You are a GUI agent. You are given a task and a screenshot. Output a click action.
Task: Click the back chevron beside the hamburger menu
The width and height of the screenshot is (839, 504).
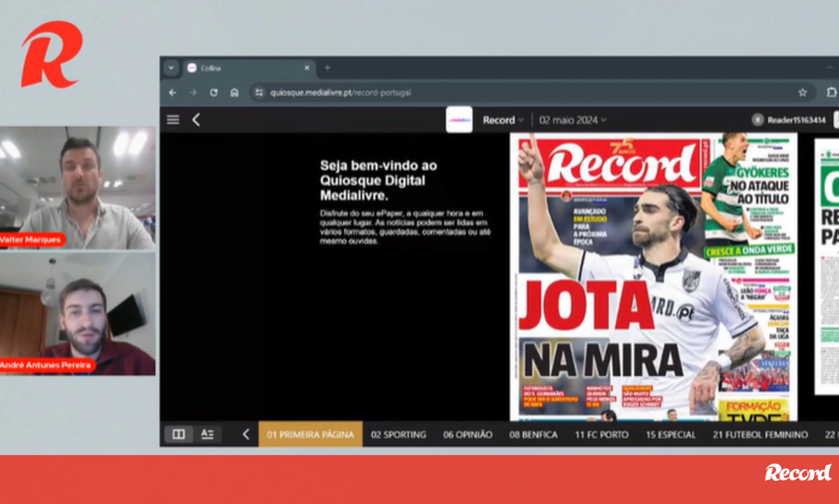point(196,120)
